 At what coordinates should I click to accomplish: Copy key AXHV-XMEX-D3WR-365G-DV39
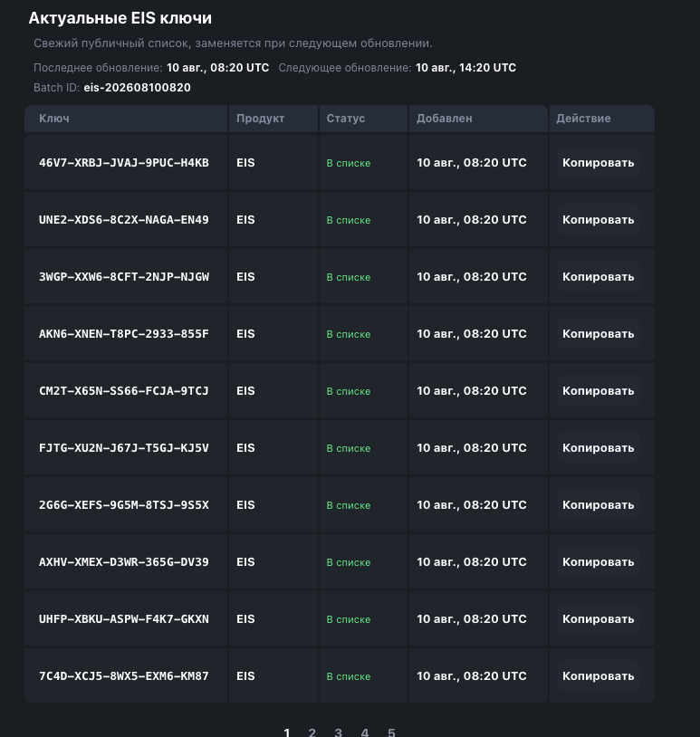point(598,561)
